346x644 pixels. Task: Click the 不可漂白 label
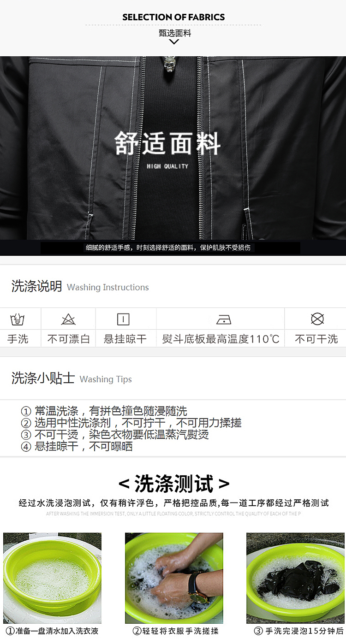tap(69, 339)
